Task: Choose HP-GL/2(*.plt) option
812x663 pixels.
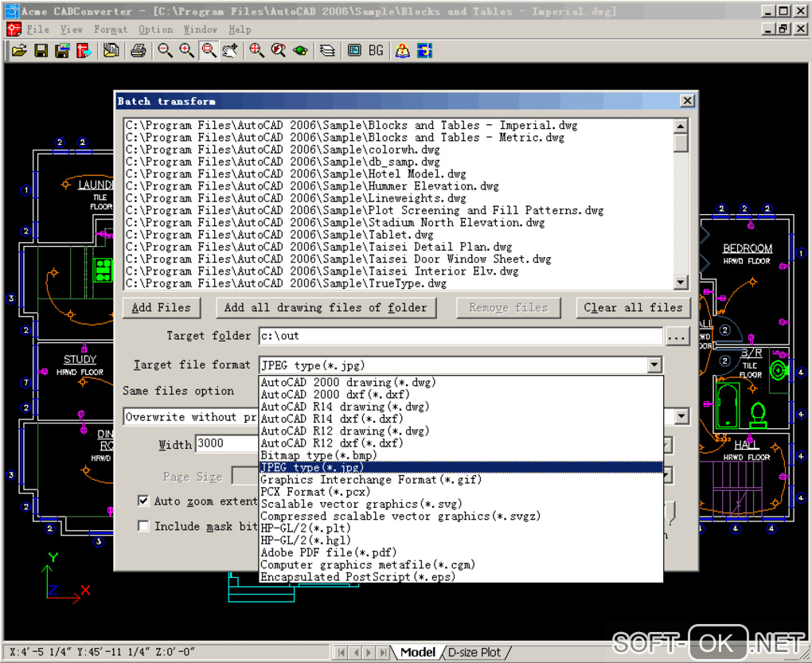Action: (461, 528)
